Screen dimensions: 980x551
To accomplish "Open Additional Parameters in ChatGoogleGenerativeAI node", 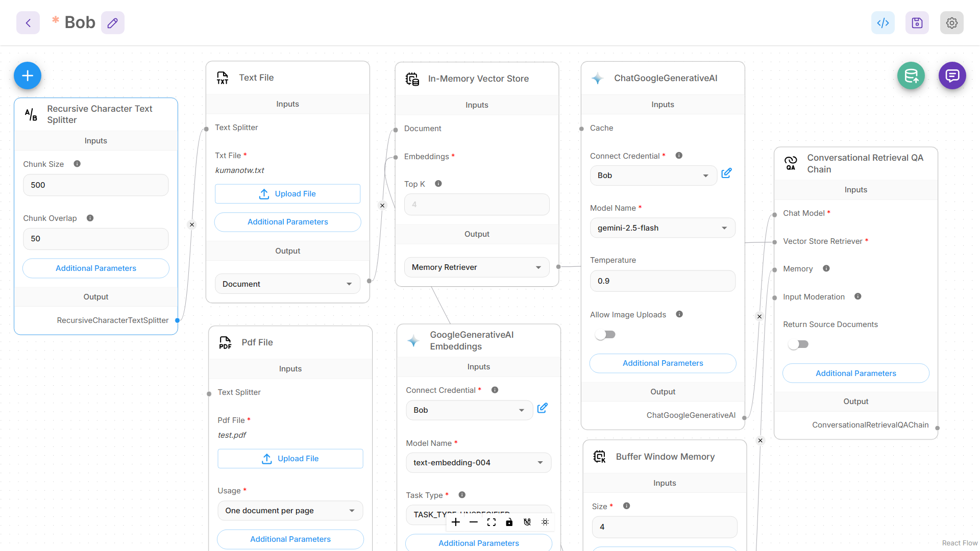I will click(663, 363).
